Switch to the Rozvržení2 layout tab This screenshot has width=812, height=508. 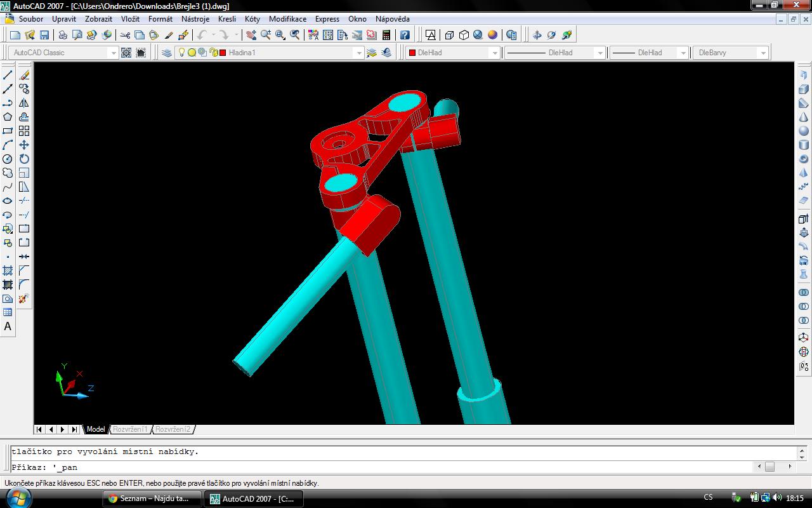(x=173, y=429)
